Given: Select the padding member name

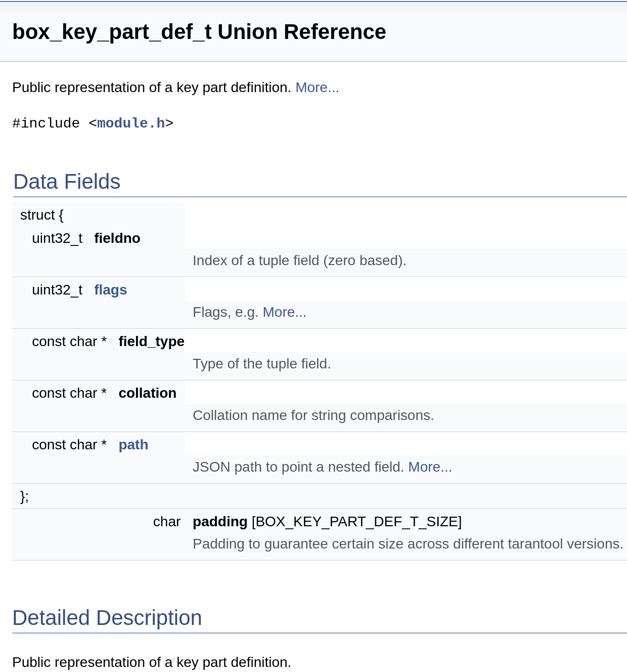Looking at the screenshot, I should coord(220,522).
